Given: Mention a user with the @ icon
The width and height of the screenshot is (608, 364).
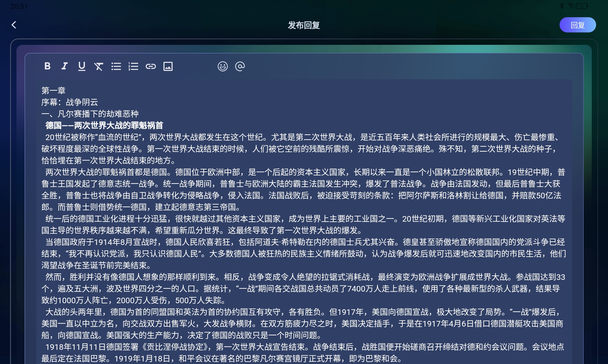Looking at the screenshot, I should pos(240,66).
